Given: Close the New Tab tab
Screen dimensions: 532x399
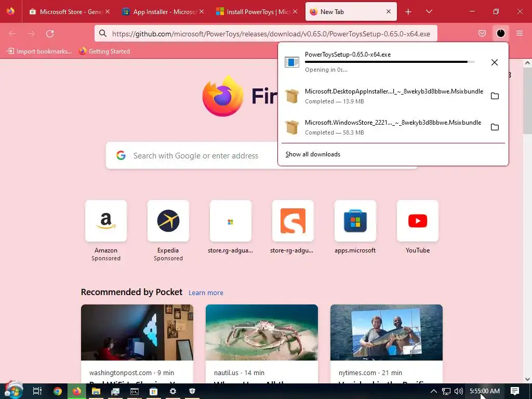Looking at the screenshot, I should coord(389,11).
